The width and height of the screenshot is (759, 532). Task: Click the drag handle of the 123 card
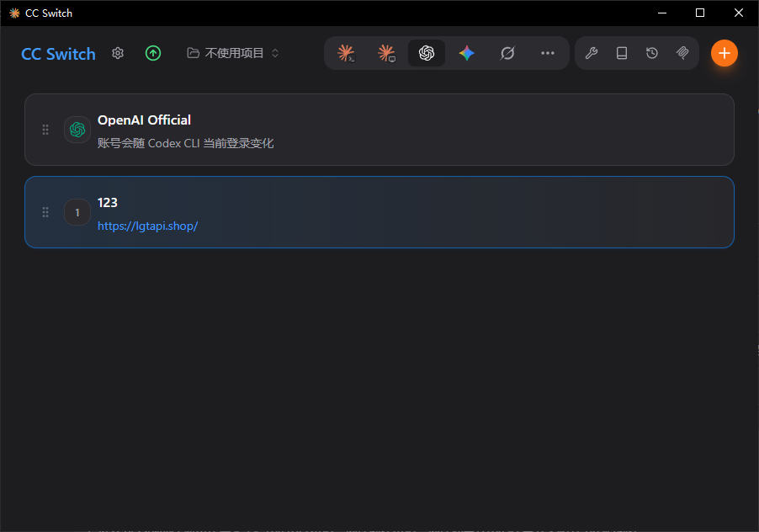(x=45, y=212)
